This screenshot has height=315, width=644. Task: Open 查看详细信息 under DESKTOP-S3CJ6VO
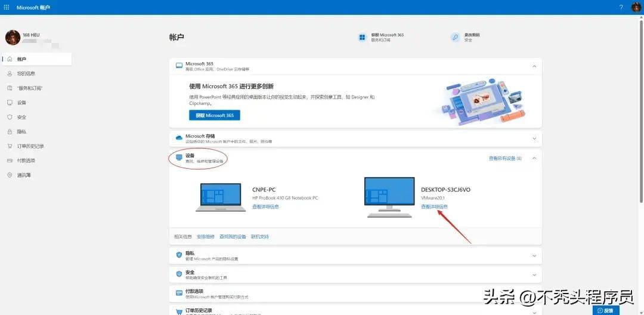pyautogui.click(x=434, y=206)
